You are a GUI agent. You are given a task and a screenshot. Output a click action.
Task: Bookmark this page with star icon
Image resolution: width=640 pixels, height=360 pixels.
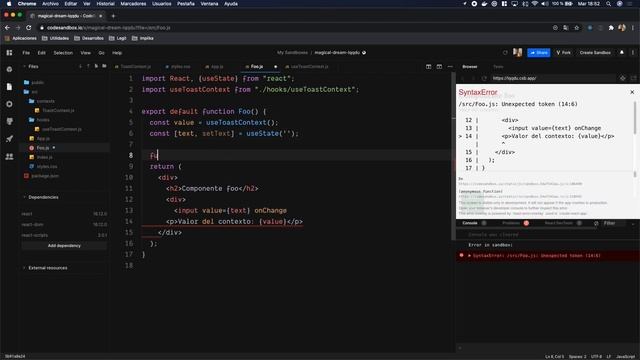click(576, 28)
